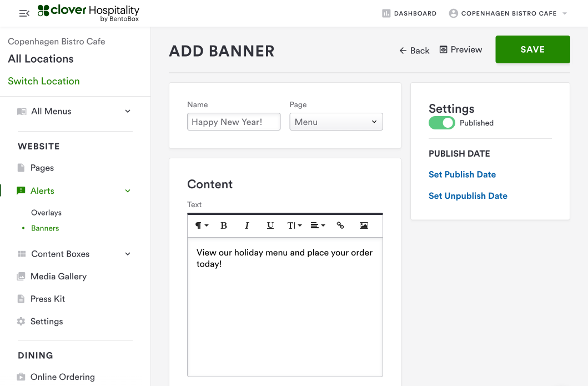Viewport: 588px width, 386px height.
Task: Click the Dashboard chart icon
Action: (x=386, y=13)
